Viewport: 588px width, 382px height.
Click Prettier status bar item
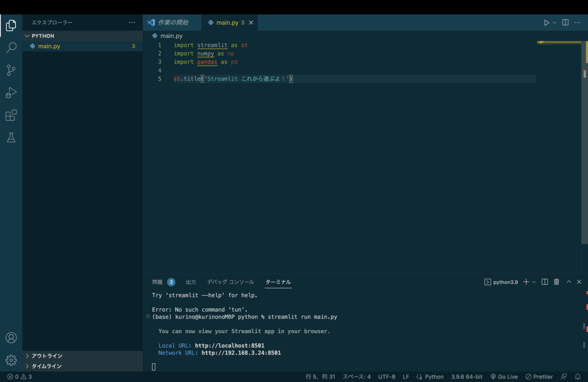point(539,377)
